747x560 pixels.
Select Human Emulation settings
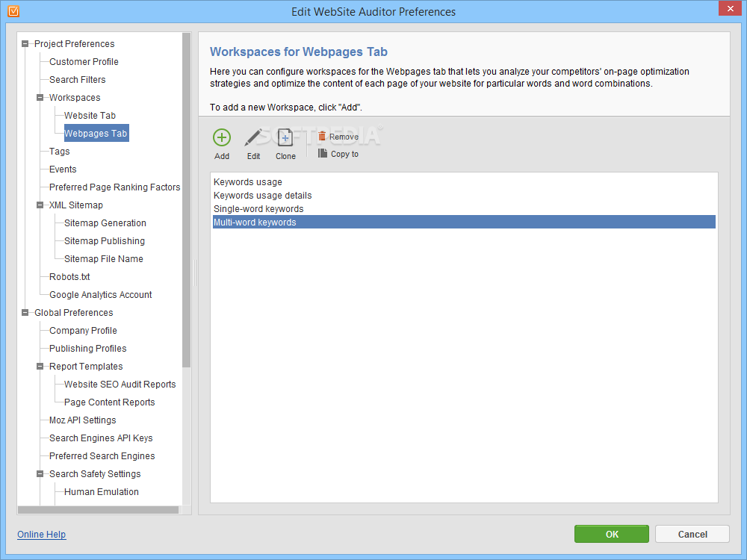(x=102, y=492)
